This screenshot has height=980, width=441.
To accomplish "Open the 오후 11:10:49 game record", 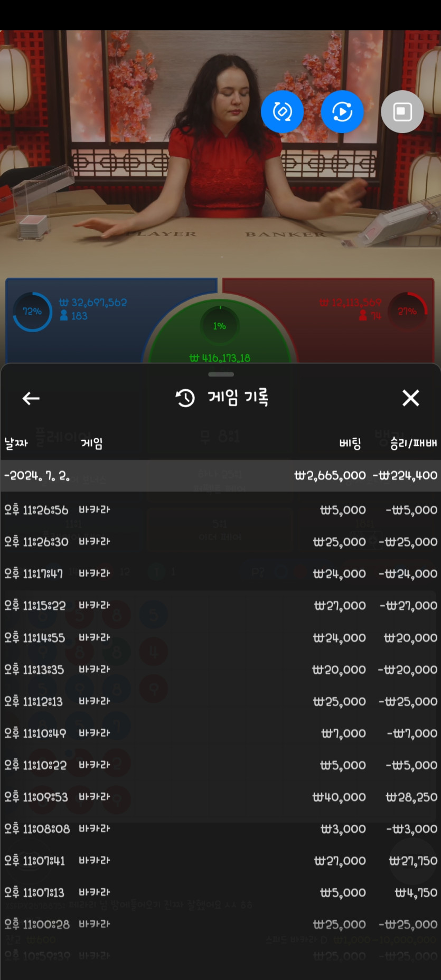I will [x=221, y=733].
